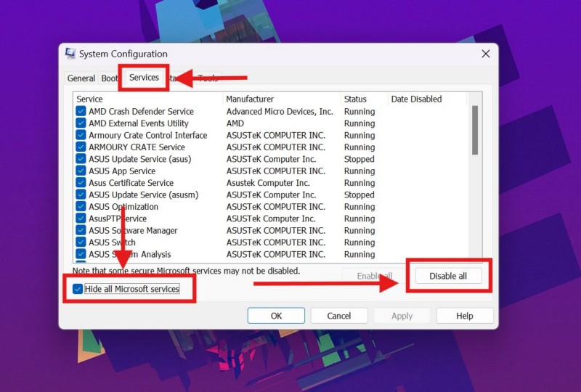Uncheck AMD External Events Utility
Image resolution: width=581 pixels, height=392 pixels.
click(x=81, y=123)
